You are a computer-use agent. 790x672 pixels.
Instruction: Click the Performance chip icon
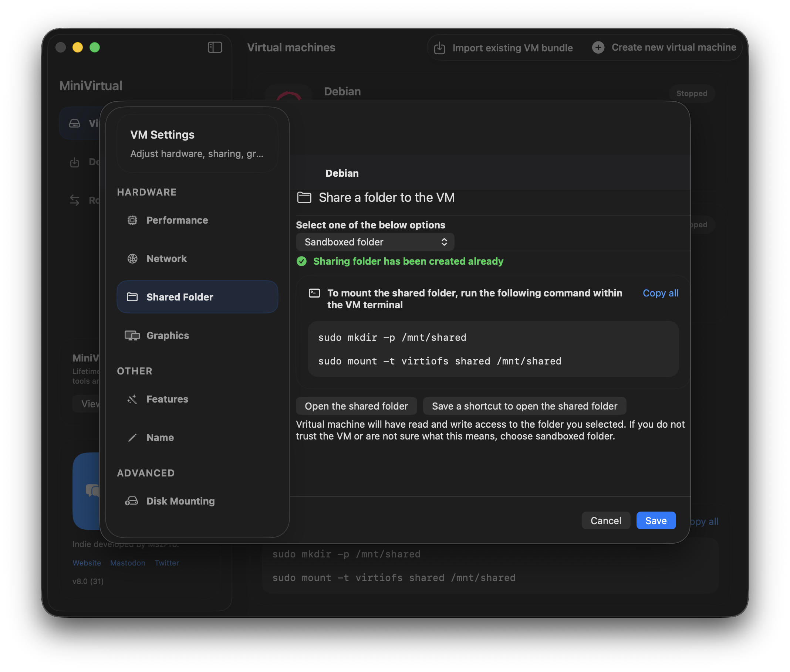click(x=132, y=220)
